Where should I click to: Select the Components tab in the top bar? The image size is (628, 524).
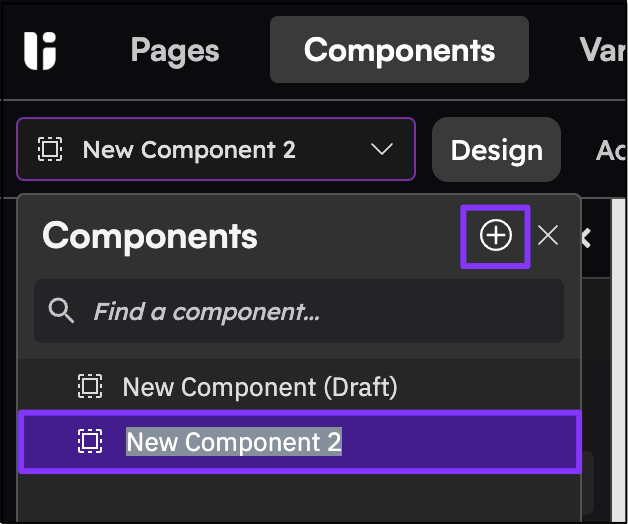click(399, 50)
